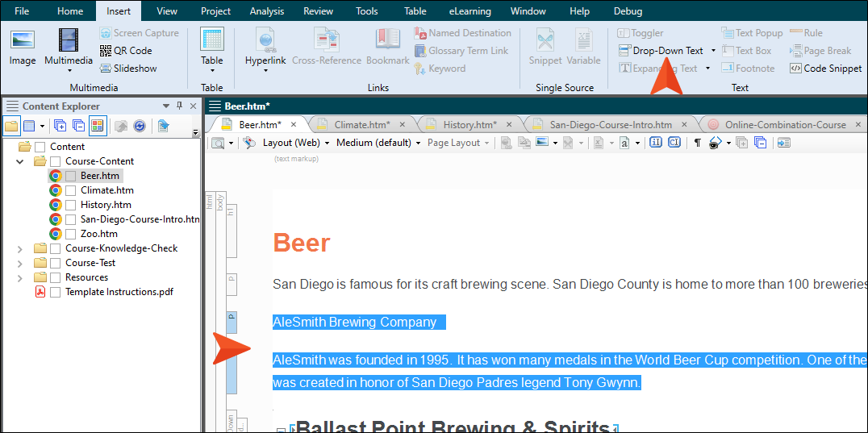Collapse all folders in Content Explorer
This screenshot has width=868, height=433.
point(78,126)
